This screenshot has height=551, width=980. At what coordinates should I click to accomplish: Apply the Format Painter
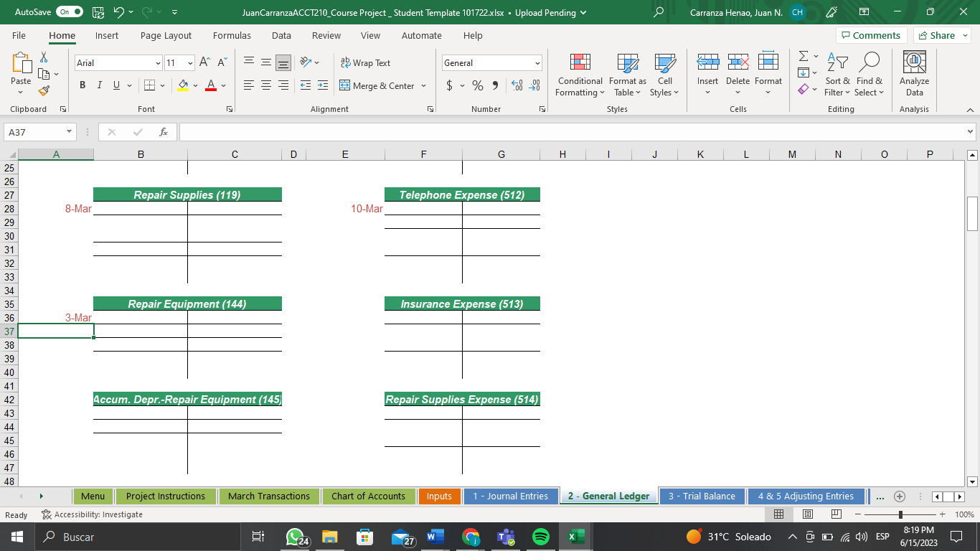pyautogui.click(x=43, y=91)
